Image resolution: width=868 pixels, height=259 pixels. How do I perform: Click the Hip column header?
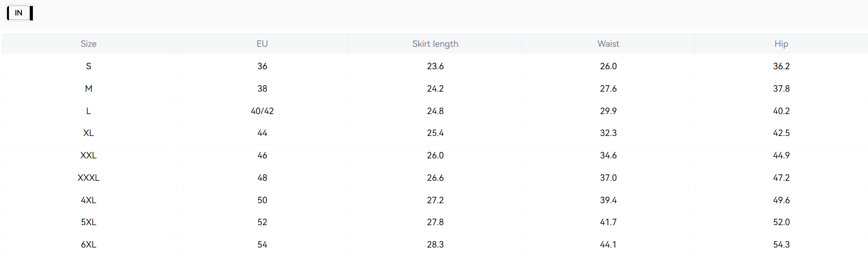781,44
